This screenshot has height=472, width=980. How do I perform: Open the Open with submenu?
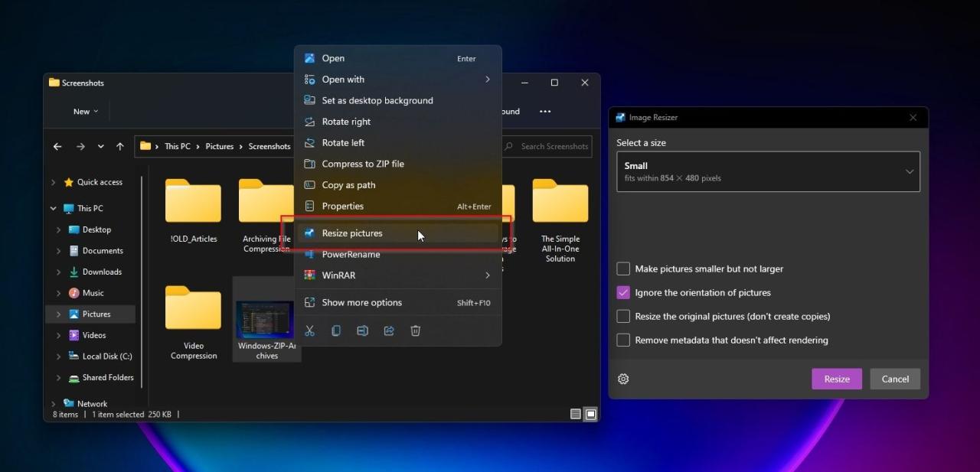pos(398,80)
